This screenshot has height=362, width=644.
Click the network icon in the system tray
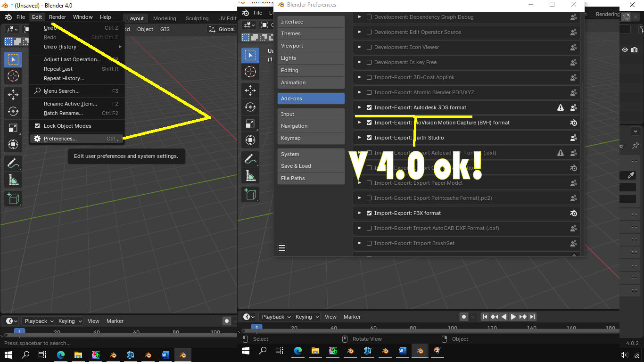pos(638,355)
